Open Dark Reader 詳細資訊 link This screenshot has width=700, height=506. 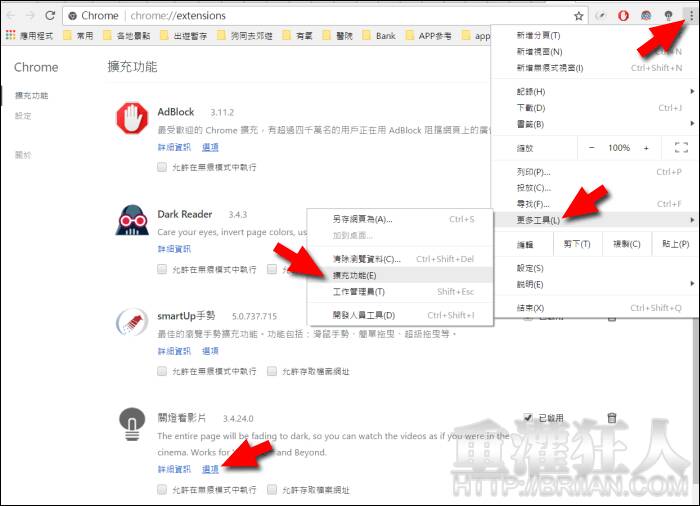click(x=174, y=249)
